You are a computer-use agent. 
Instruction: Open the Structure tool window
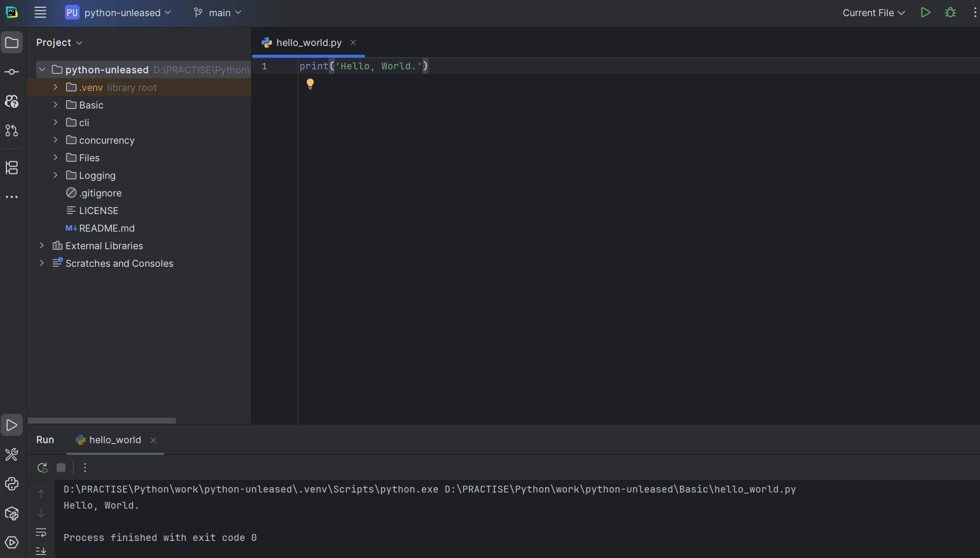pos(11,168)
